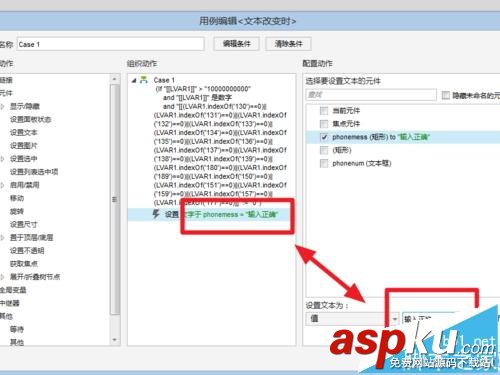Click the 全局变量 category

[x=13, y=290]
